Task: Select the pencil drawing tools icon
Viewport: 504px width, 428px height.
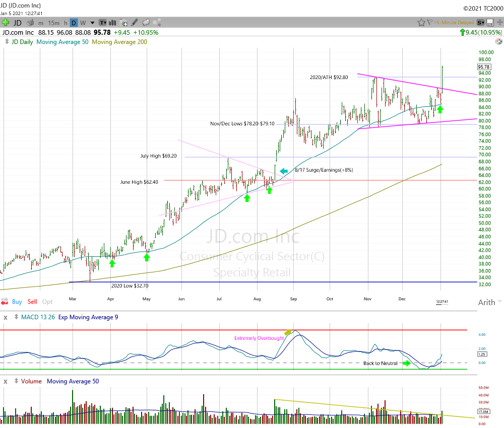Action: click(x=135, y=23)
